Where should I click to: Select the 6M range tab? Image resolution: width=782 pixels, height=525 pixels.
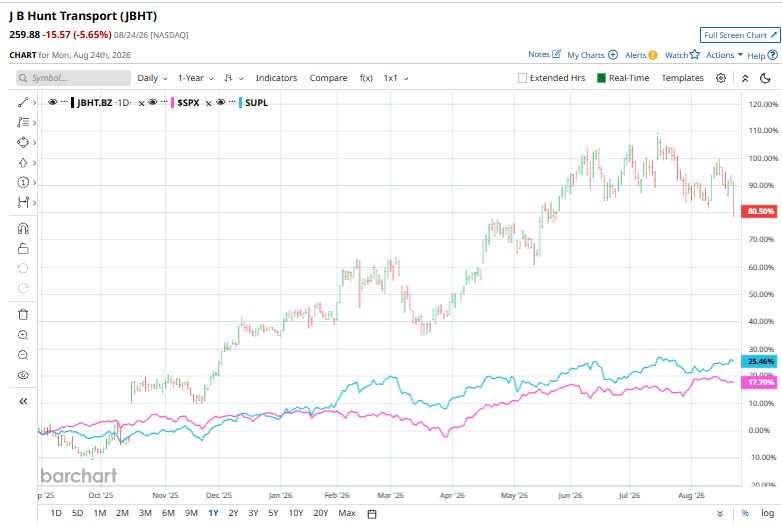(168, 513)
